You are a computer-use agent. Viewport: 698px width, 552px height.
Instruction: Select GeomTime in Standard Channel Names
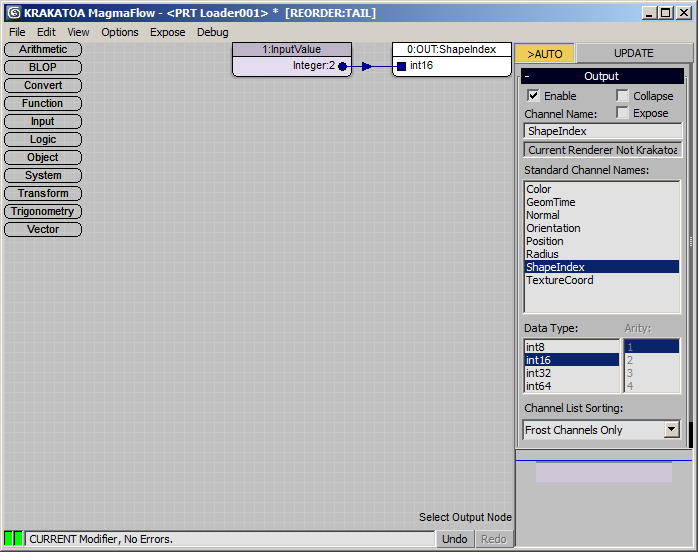click(602, 202)
